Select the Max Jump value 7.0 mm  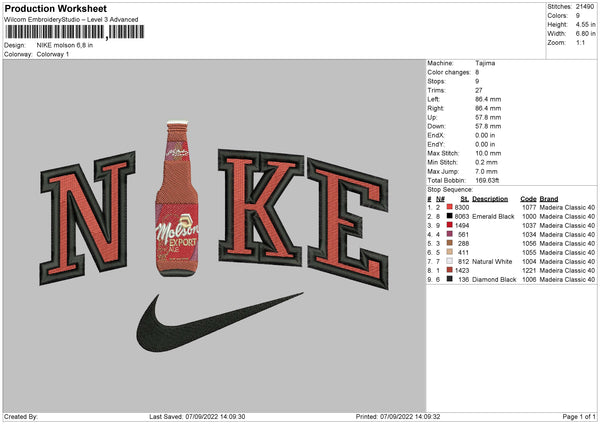(486, 171)
